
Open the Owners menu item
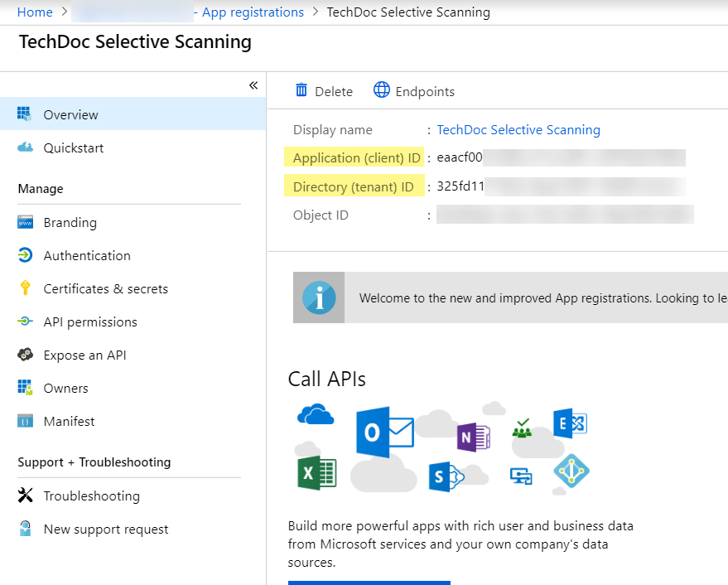click(65, 388)
